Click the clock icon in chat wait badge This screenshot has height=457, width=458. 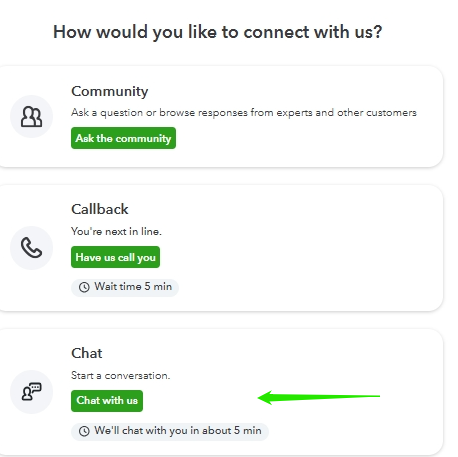pos(84,431)
